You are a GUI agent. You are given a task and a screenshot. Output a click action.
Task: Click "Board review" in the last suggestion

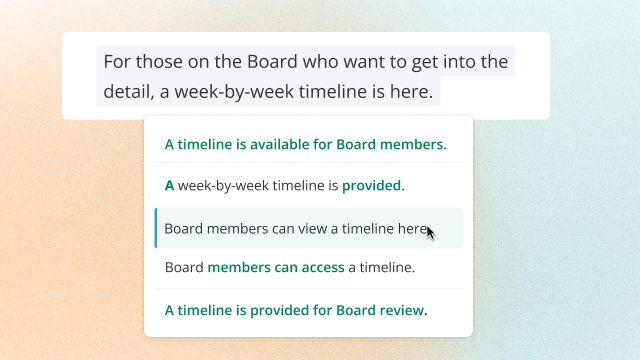[x=380, y=310]
